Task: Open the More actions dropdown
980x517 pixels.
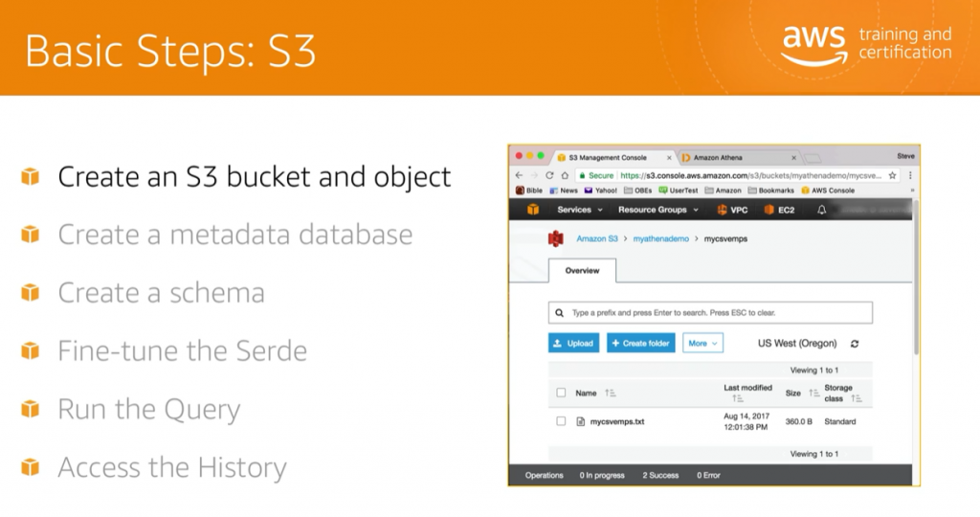Action: [x=702, y=343]
